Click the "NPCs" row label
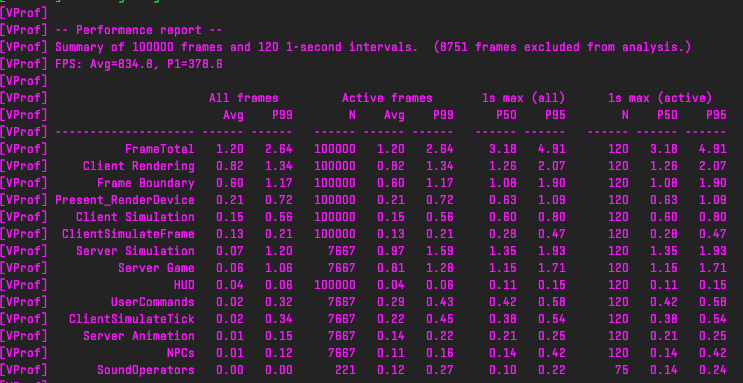The height and width of the screenshot is (383, 743). (x=181, y=353)
